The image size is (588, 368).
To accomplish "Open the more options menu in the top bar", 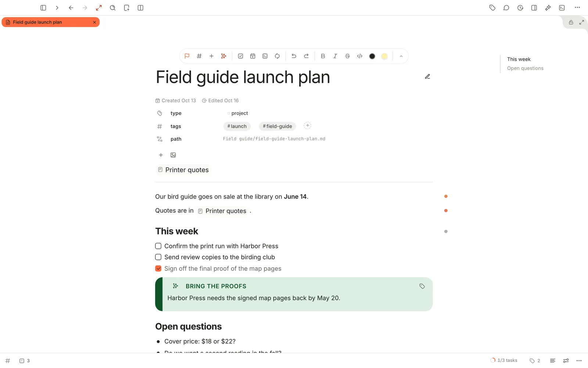I will point(577,8).
